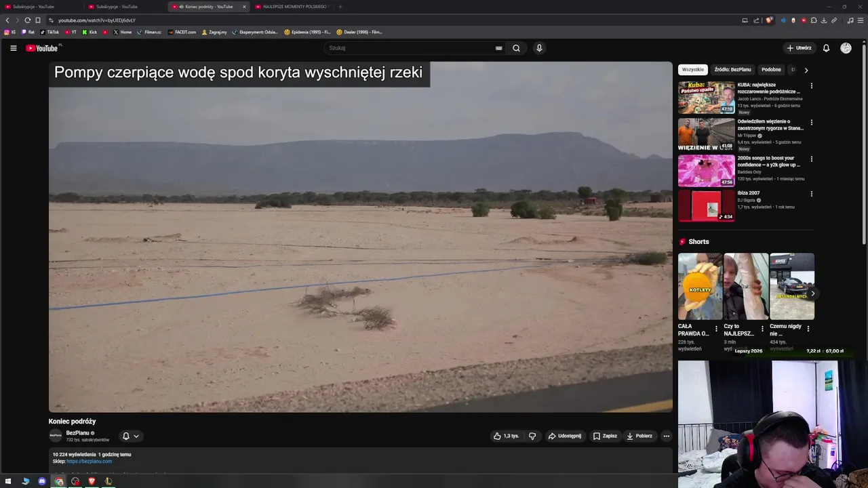The height and width of the screenshot is (488, 868).
Task: Bookmark this page in the address bar
Action: pos(38,20)
